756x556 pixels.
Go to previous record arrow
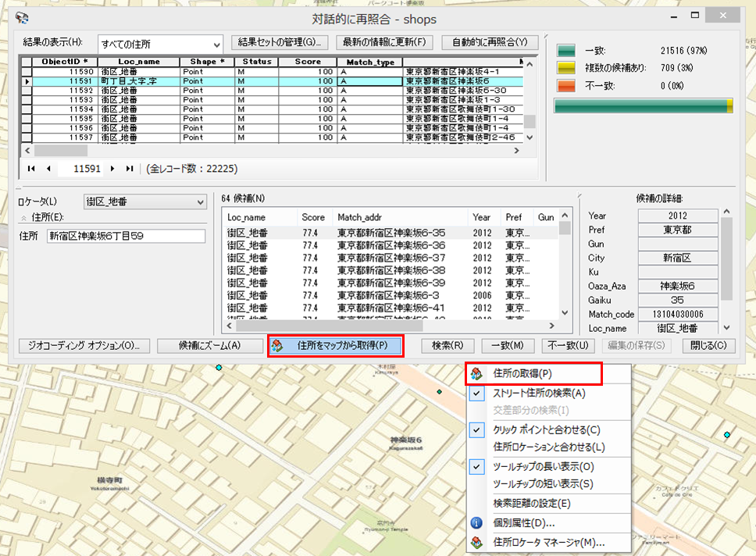pos(48,169)
